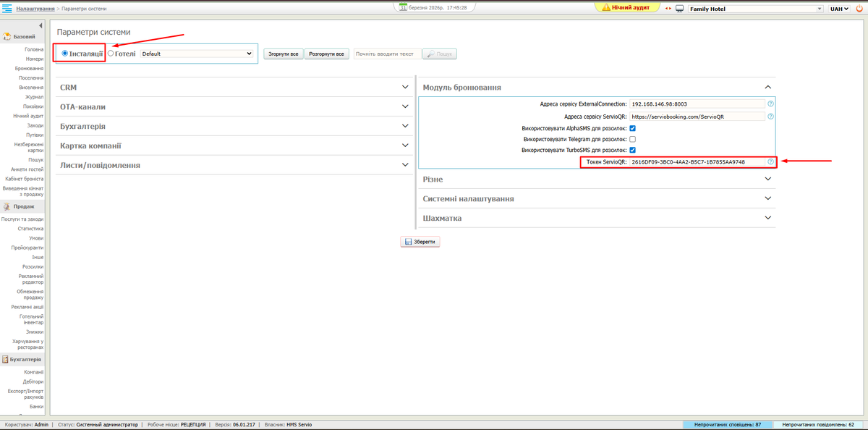The image size is (868, 430).
Task: Open the Family Hotel dropdown
Action: click(754, 9)
